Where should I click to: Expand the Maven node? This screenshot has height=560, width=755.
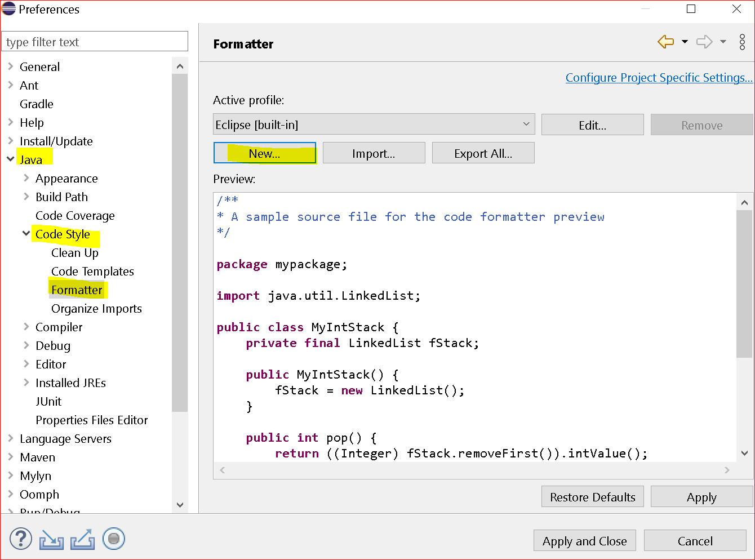click(10, 457)
